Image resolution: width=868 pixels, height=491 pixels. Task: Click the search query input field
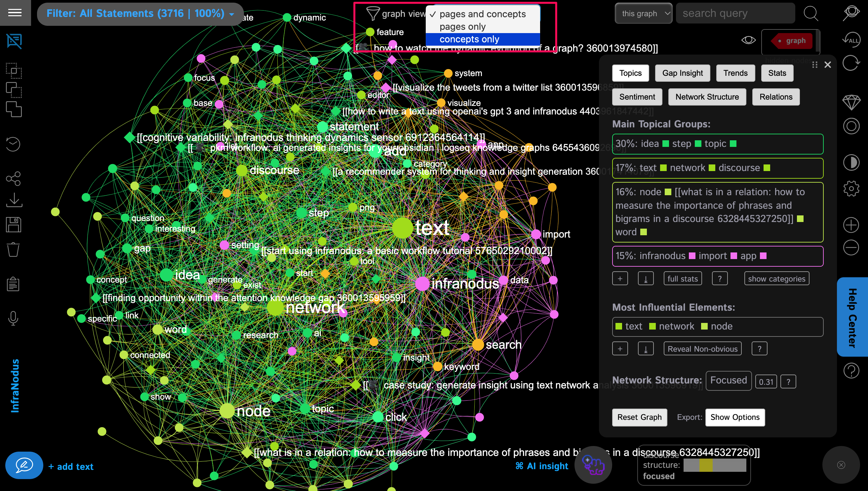735,14
